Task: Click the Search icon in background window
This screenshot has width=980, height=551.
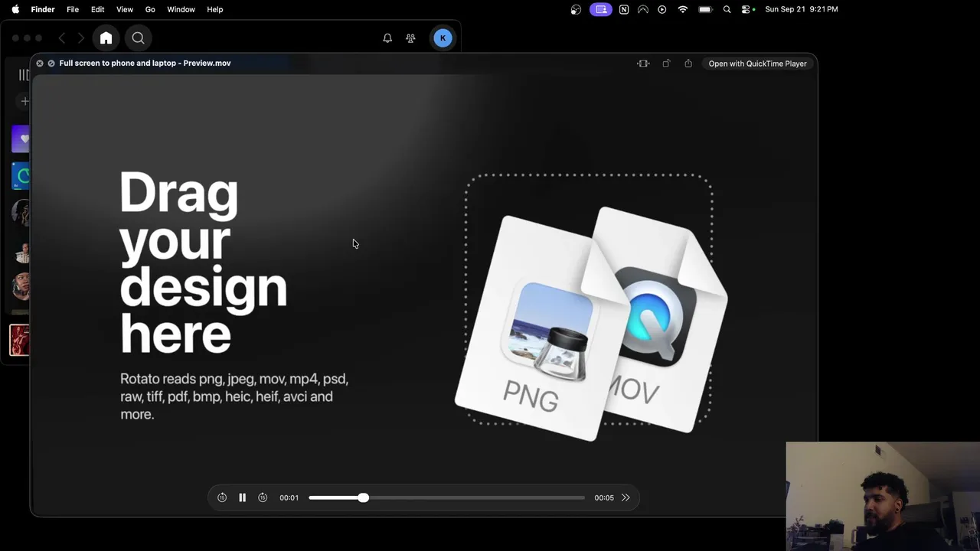Action: click(139, 38)
